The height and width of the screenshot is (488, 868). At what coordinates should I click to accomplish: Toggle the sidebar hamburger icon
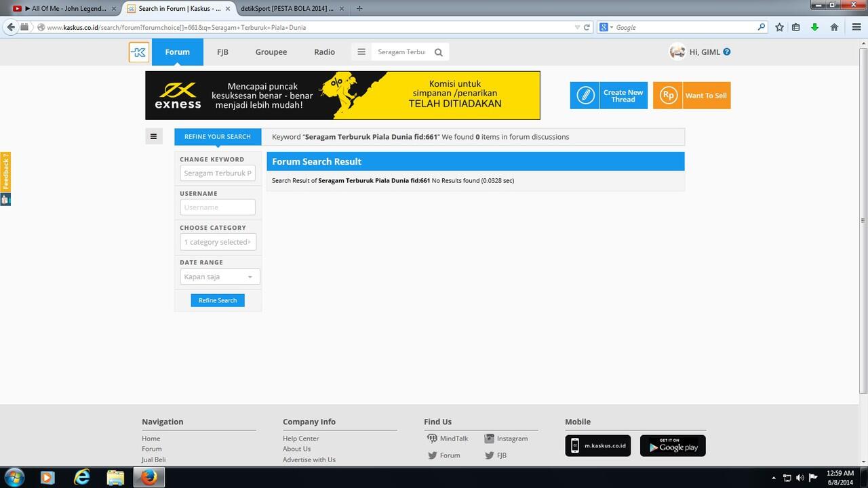click(x=153, y=136)
